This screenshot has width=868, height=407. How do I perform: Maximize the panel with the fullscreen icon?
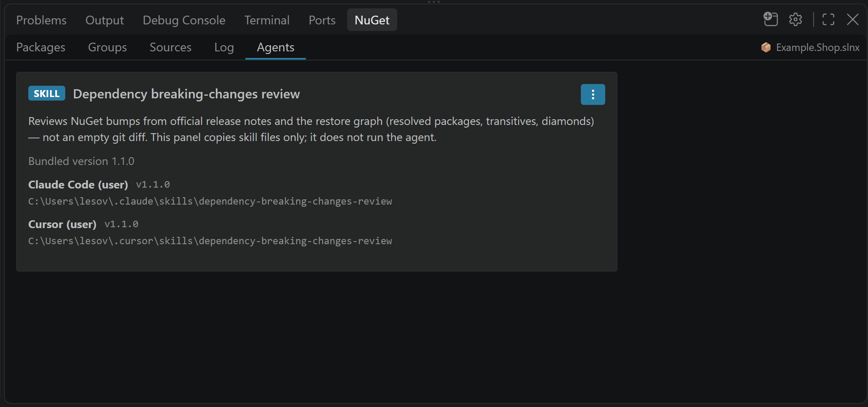pyautogui.click(x=828, y=20)
